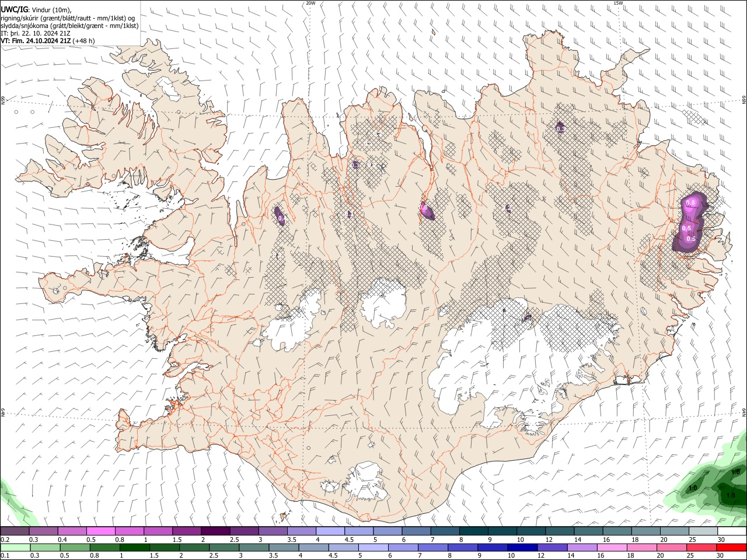
Task: Click the 'VT: Fim. 24.10.2024 21Z (+48 h)' line
Action: pyautogui.click(x=48, y=41)
